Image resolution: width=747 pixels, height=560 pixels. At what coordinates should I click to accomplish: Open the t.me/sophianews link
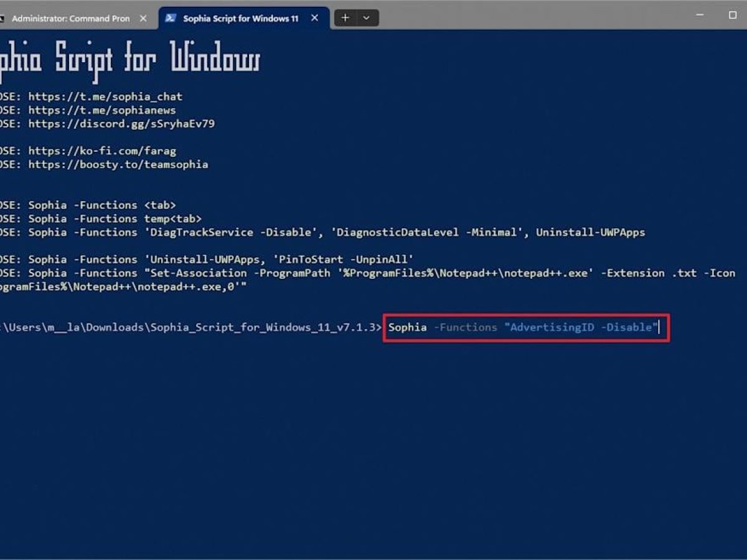pos(102,110)
